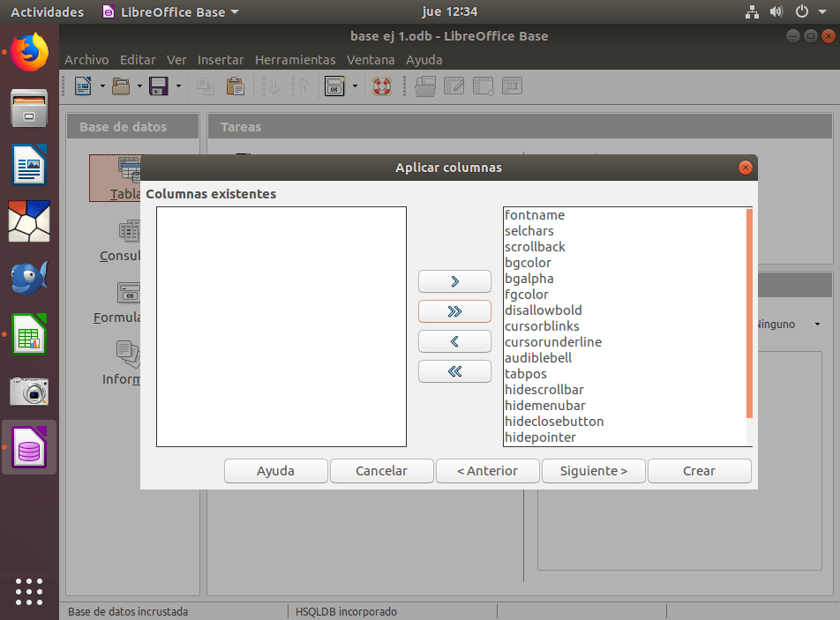Launch LibreOffice Calc from the dock
This screenshot has width=840, height=620.
tap(29, 334)
